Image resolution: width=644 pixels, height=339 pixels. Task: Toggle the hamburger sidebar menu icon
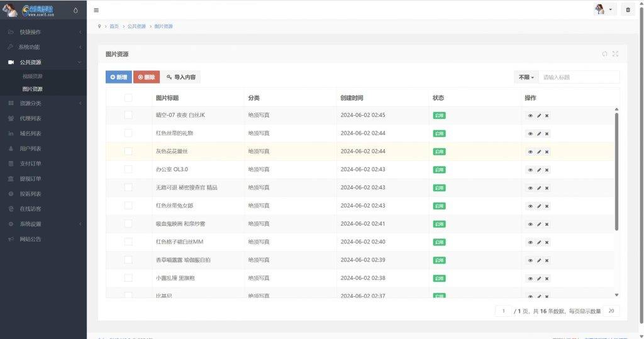click(96, 10)
